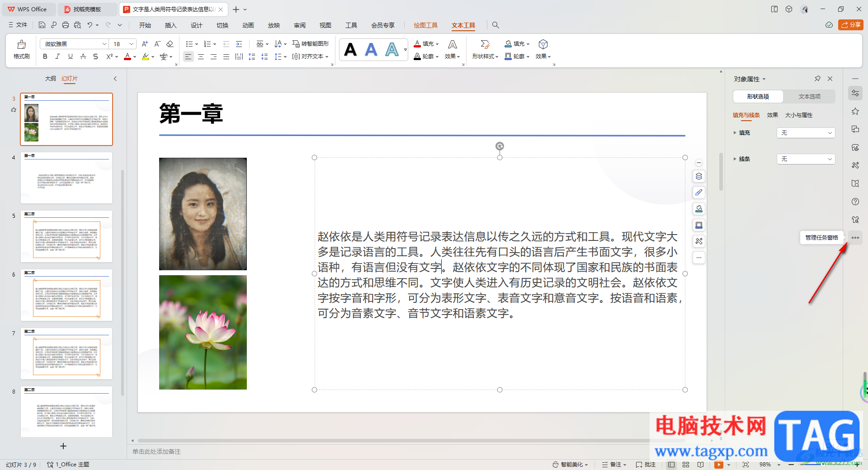Switch to slide sorter view in status bar
868x470 pixels.
click(x=686, y=465)
